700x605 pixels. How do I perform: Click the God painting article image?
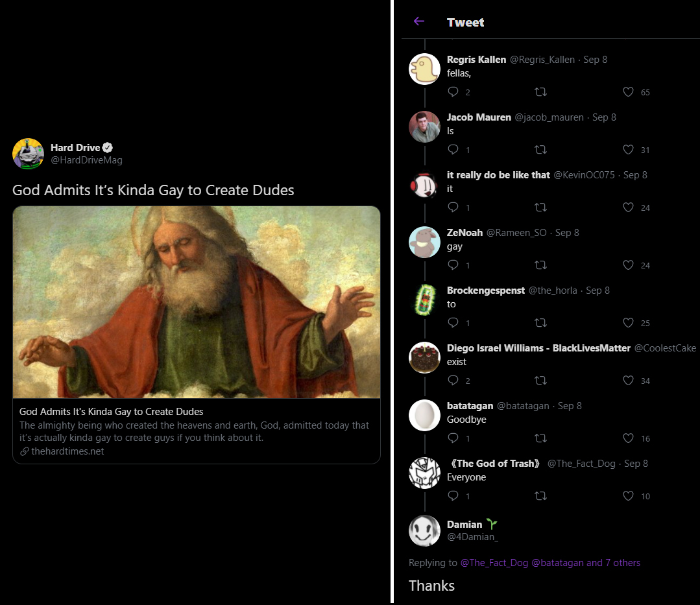[x=196, y=302]
